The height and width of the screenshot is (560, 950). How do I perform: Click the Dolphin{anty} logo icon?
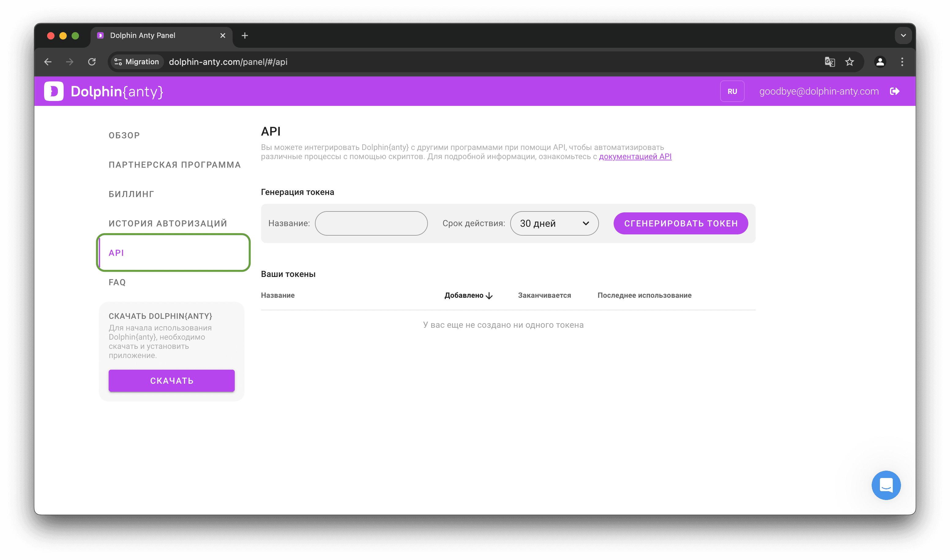click(54, 91)
